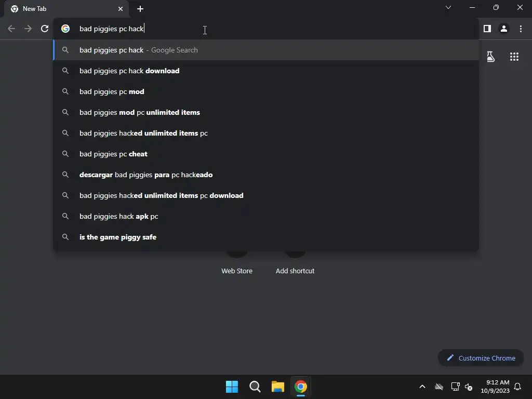Screen dimensions: 532x399
Task: Click the network tray icon
Action: pos(455,387)
